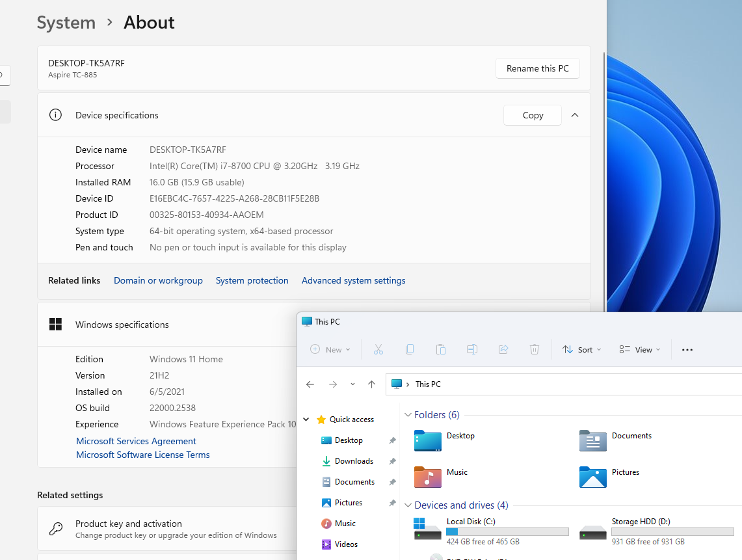Image resolution: width=742 pixels, height=560 pixels.
Task: Go back with the left arrow in File Explorer
Action: [310, 384]
